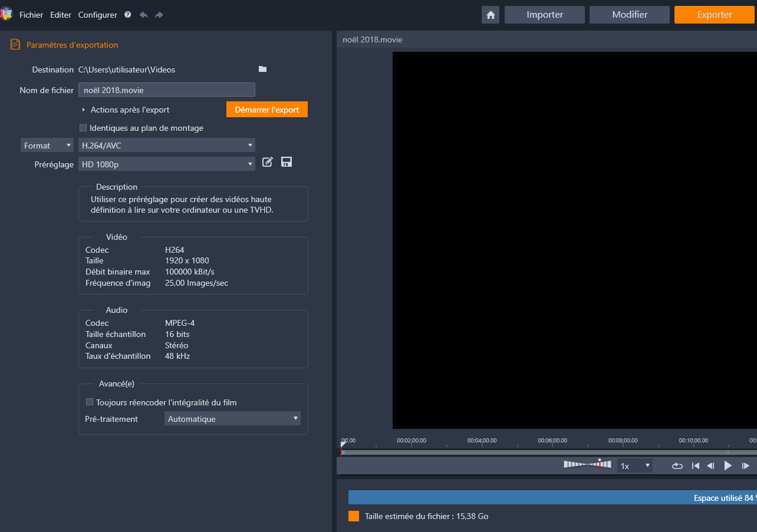757x532 pixels.
Task: Open the HD 1080p preset dropdown
Action: pos(167,164)
